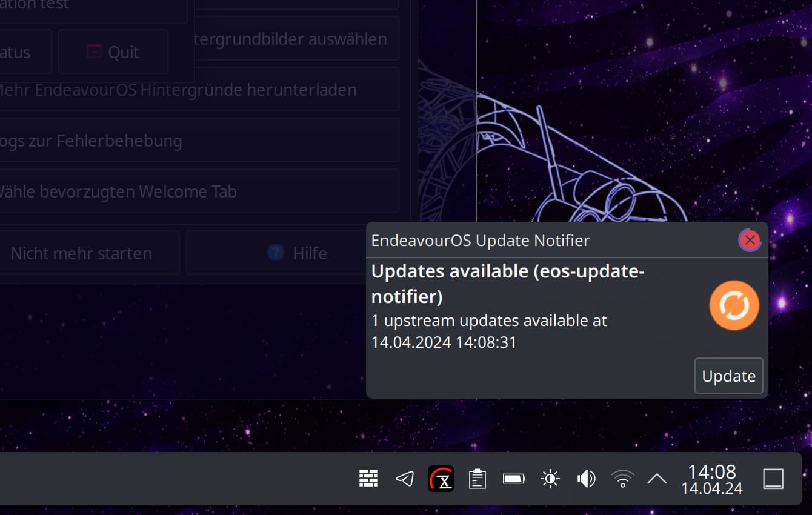The image size is (812, 515).
Task: Click the Quit button in Welcome window
Action: coord(113,52)
